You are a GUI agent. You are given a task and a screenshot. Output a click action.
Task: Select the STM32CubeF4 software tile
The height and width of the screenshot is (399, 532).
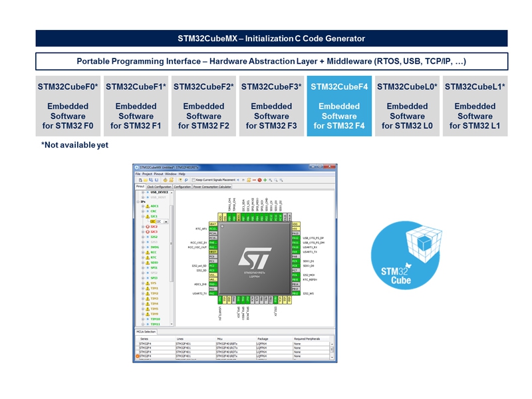point(339,106)
